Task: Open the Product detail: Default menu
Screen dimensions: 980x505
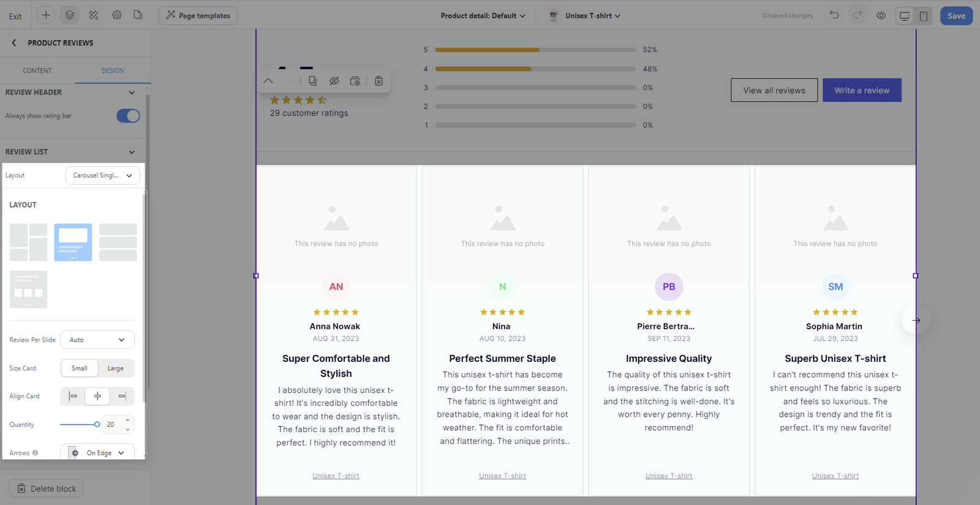Action: coord(483,16)
